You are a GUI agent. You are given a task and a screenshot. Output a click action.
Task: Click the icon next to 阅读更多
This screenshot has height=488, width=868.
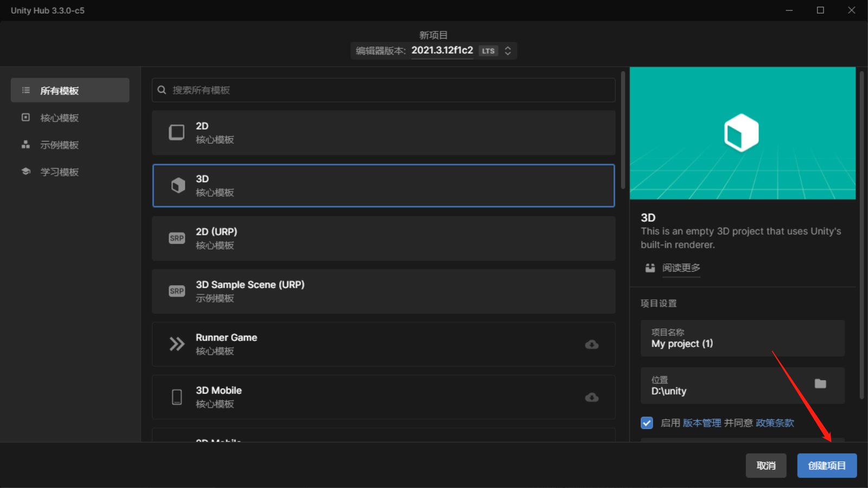(x=650, y=268)
